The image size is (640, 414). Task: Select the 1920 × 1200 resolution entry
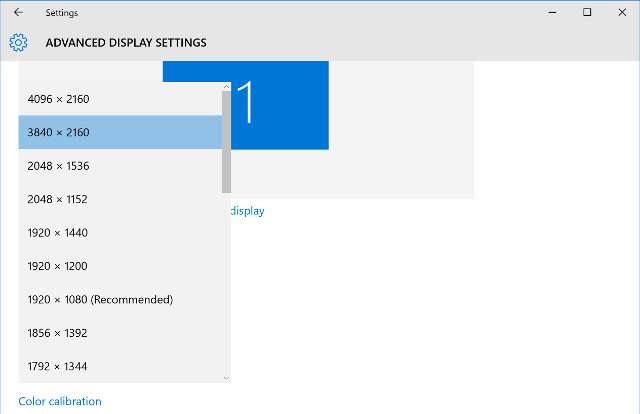(x=120, y=266)
